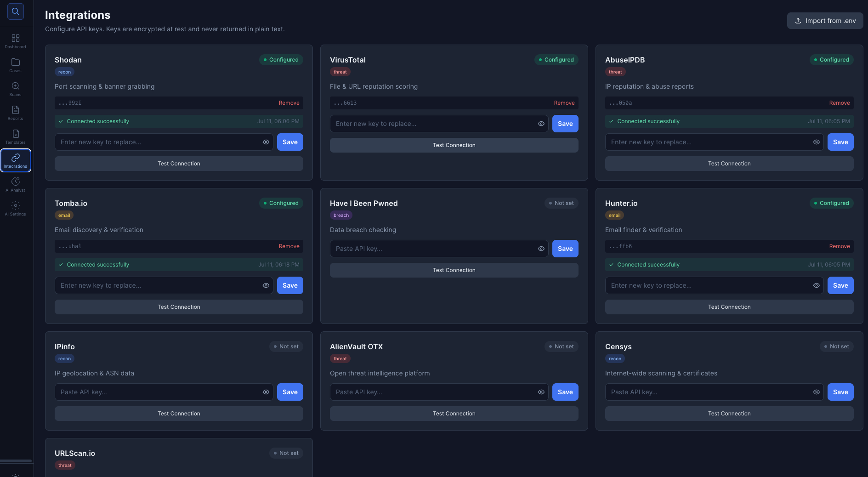
Task: Remove the VirusTotal key ending 6613
Action: coord(564,103)
